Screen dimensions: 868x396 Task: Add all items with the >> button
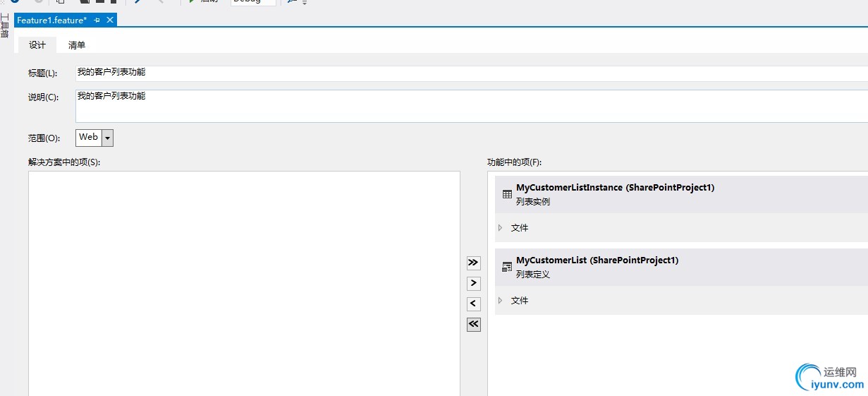[473, 263]
